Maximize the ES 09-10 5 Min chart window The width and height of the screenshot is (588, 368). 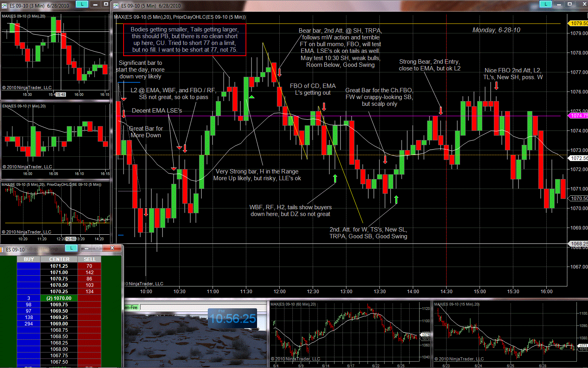point(570,4)
